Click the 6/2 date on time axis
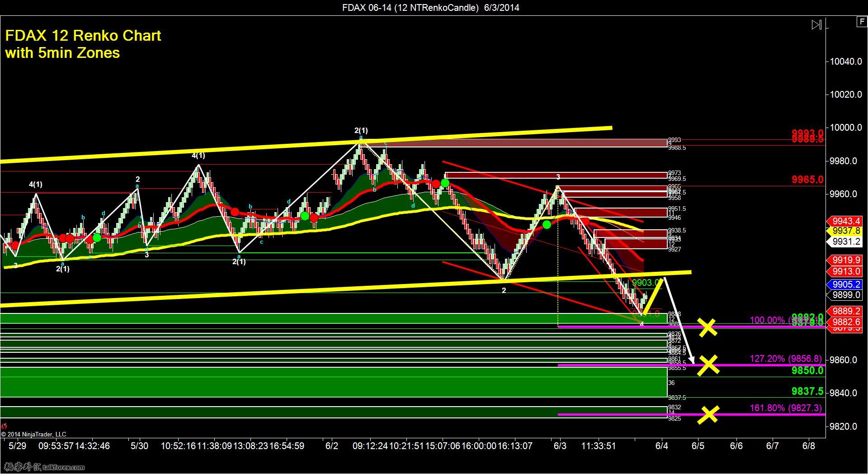This screenshot has height=474, width=868. point(331,446)
